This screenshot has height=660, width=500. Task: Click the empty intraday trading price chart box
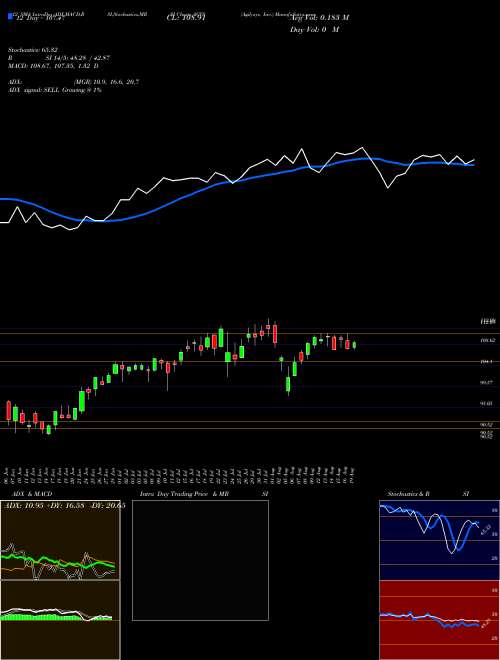click(200, 560)
